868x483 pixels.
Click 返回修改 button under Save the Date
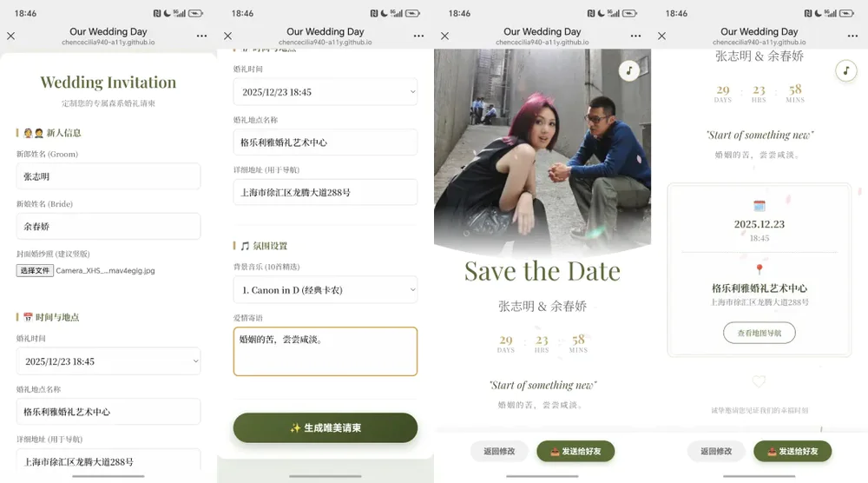pyautogui.click(x=499, y=452)
